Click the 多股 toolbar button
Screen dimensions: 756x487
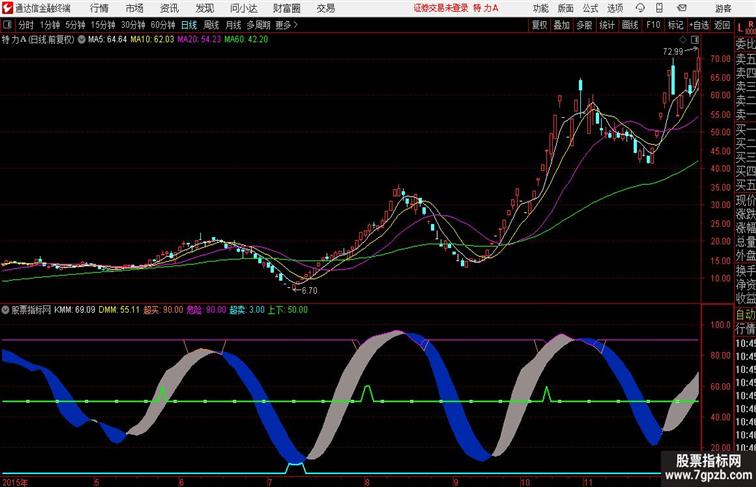(584, 25)
